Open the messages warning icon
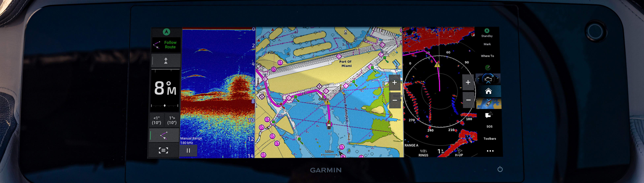The image size is (644, 183). (x=488, y=115)
